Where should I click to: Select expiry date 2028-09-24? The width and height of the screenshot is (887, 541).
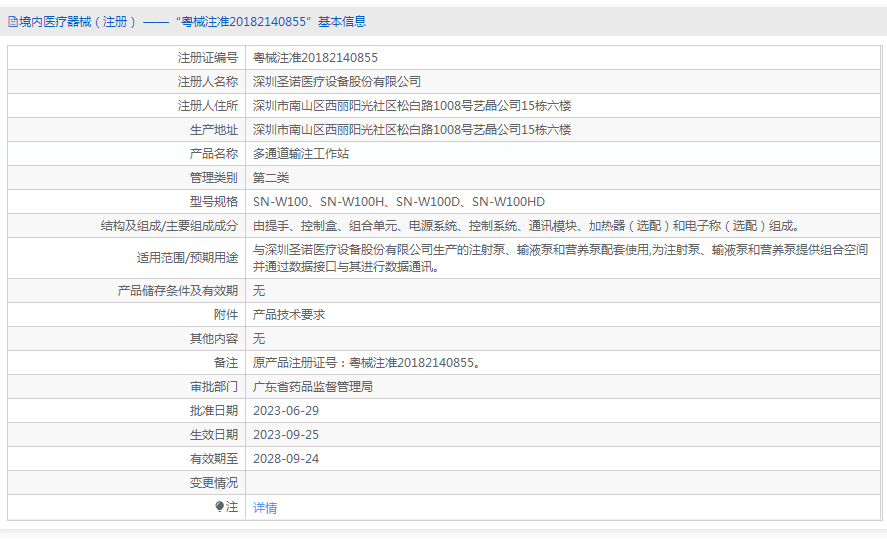pos(286,459)
